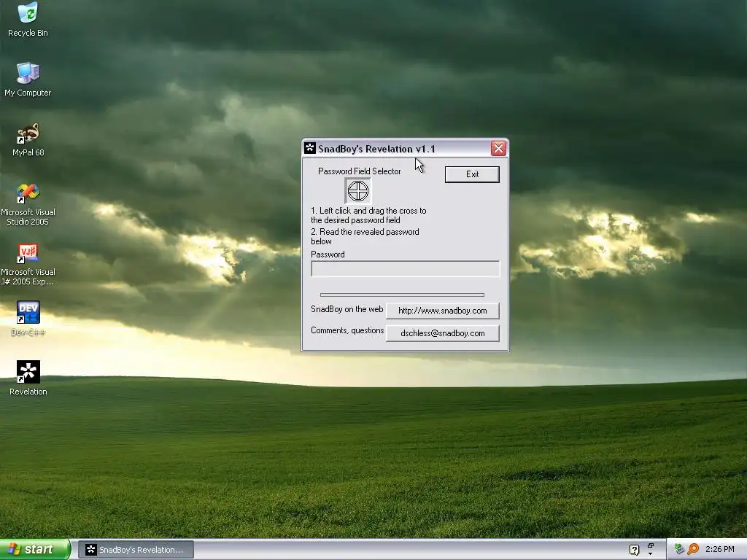This screenshot has height=560, width=747.
Task: Click the 'SnadBoy's Revelation v1.1' title text
Action: (x=376, y=149)
